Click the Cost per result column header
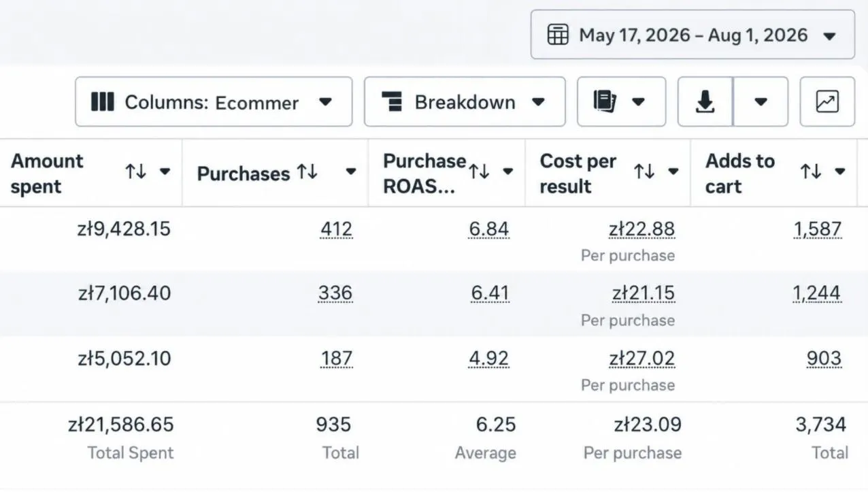Viewport: 868px width, 494px height. tap(578, 174)
